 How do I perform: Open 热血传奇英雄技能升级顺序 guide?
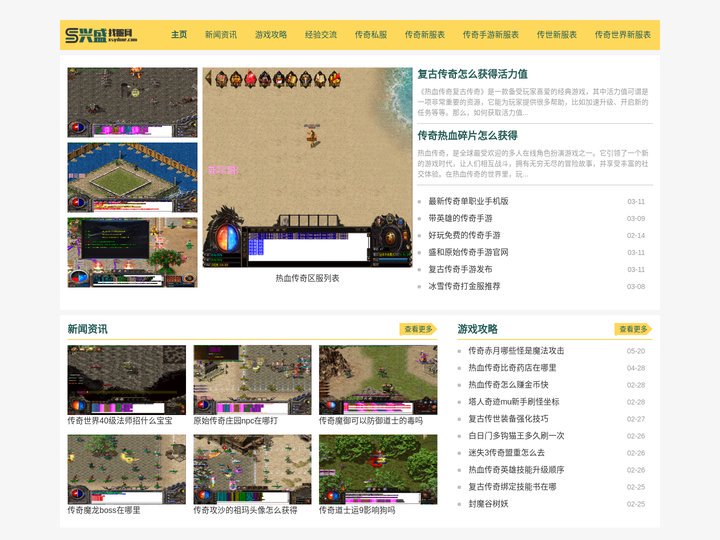click(516, 470)
